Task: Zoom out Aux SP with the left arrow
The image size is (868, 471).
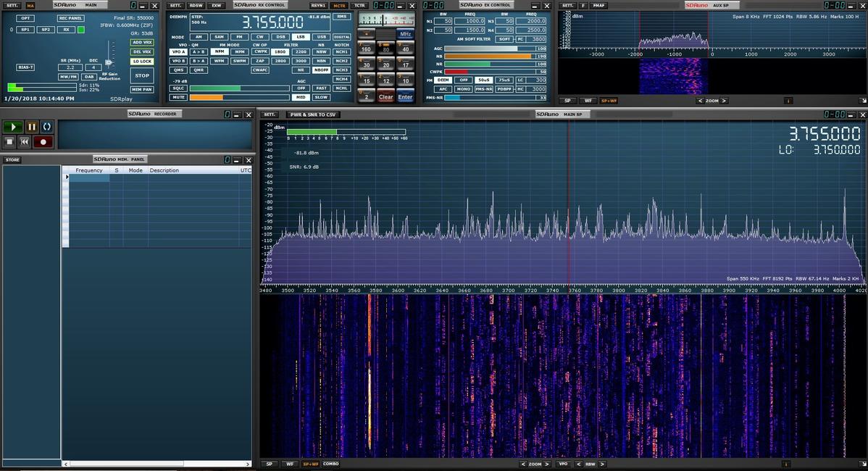Action: [x=700, y=101]
